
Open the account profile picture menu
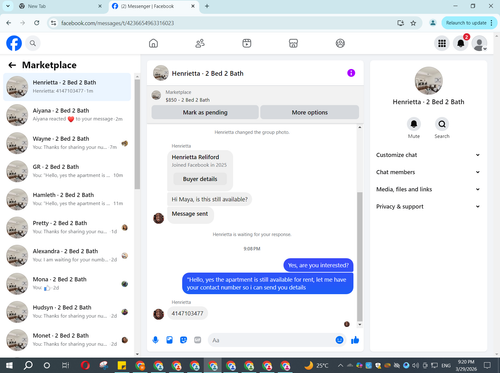tap(479, 43)
